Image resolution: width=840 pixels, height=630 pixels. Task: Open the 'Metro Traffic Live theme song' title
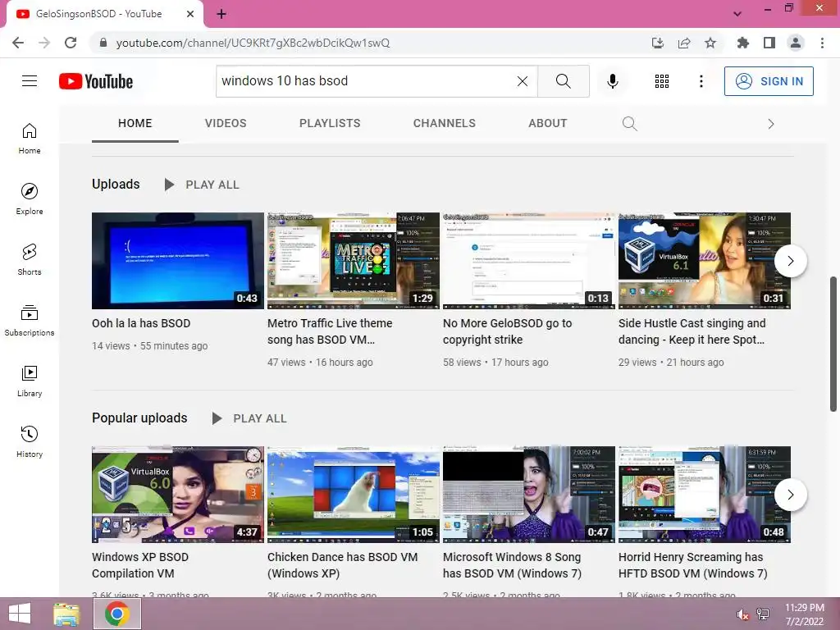330,331
